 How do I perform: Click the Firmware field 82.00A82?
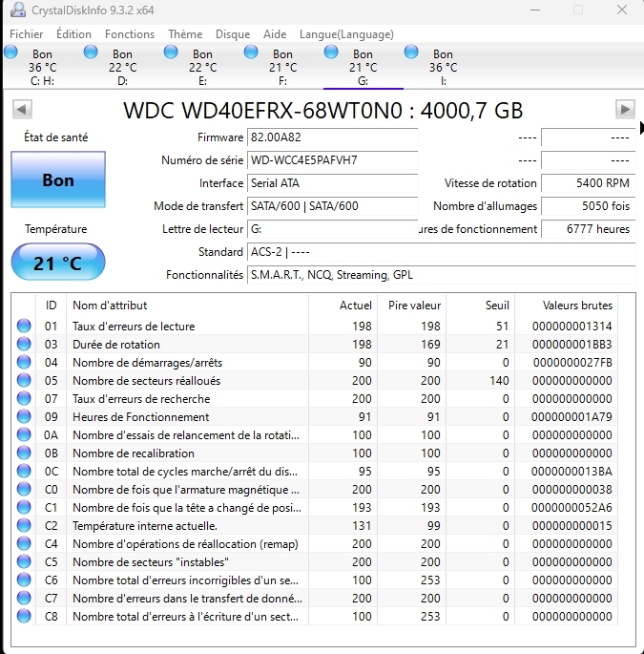point(332,137)
